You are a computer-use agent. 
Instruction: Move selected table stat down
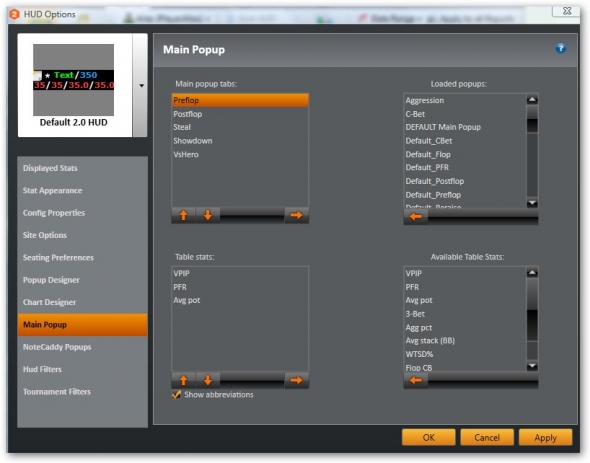(207, 380)
